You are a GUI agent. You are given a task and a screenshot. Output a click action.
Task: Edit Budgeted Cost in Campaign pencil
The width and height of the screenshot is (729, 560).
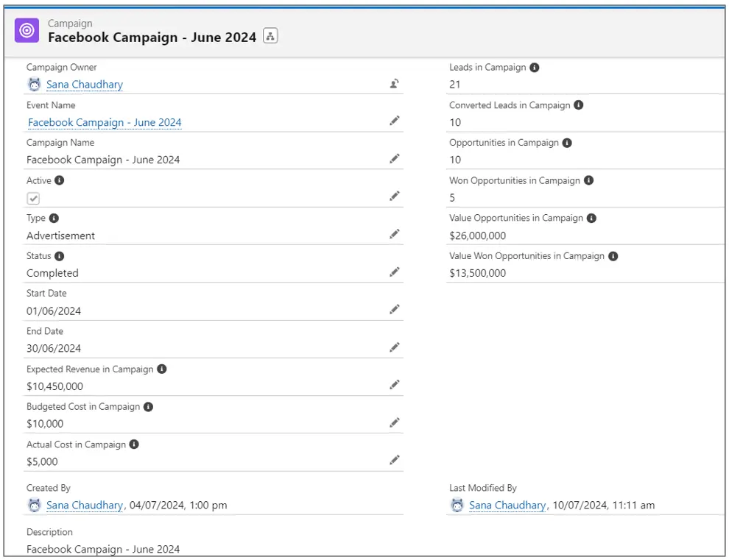394,422
